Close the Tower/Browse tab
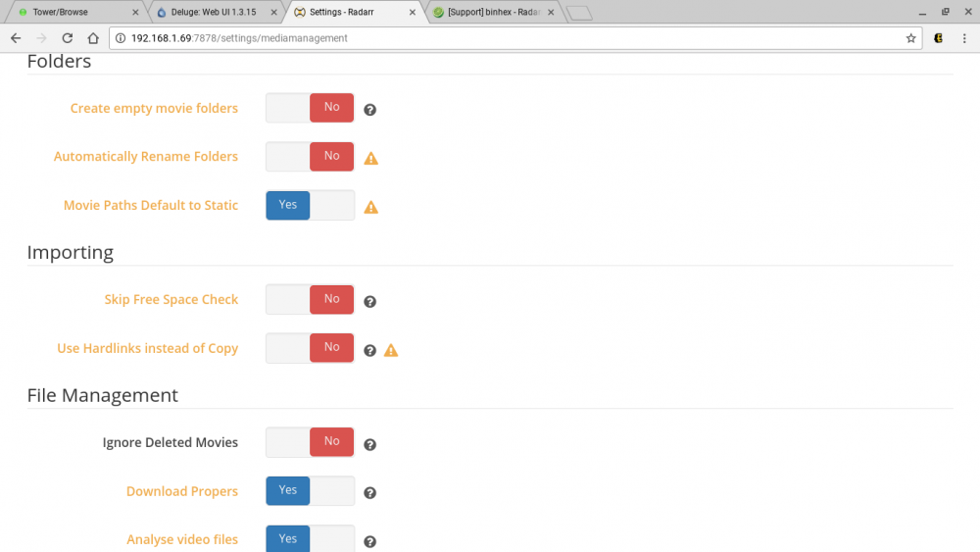This screenshot has width=980, height=552. click(135, 12)
